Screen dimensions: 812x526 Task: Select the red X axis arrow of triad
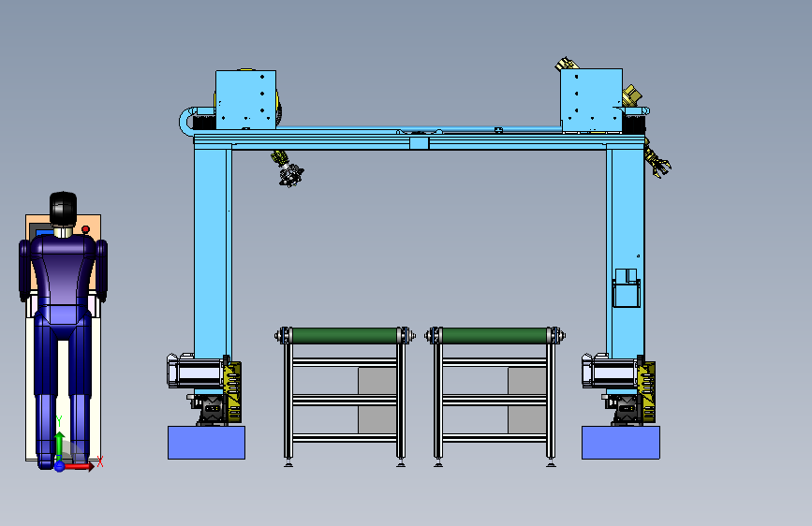(x=81, y=466)
